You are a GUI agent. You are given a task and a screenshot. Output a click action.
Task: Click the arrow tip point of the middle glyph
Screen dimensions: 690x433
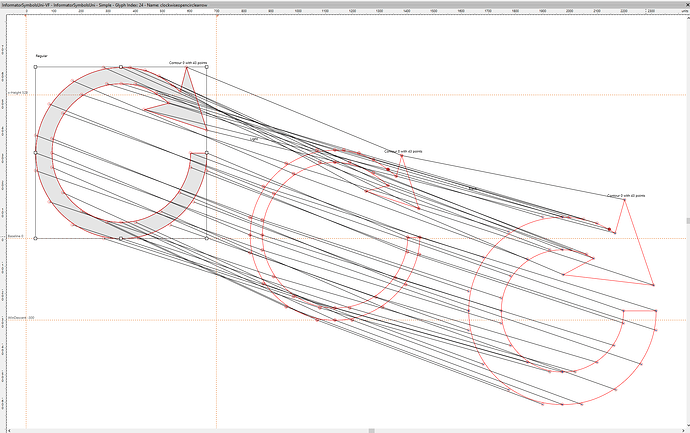[x=401, y=156]
